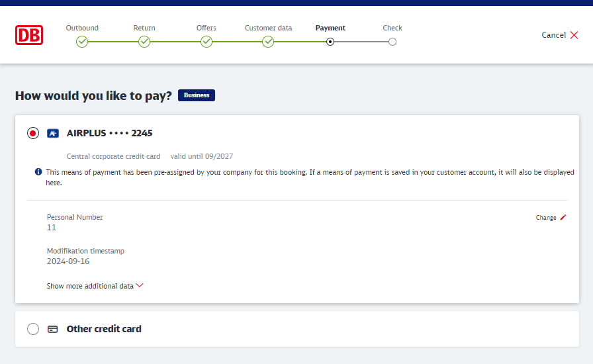593x364 pixels.
Task: Go to the Outbound step label
Action: (x=82, y=28)
